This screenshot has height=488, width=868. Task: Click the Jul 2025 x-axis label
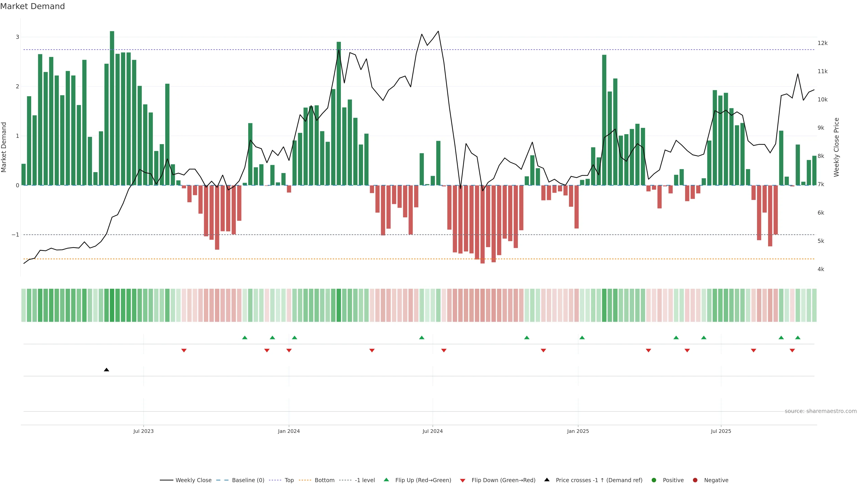[721, 431]
